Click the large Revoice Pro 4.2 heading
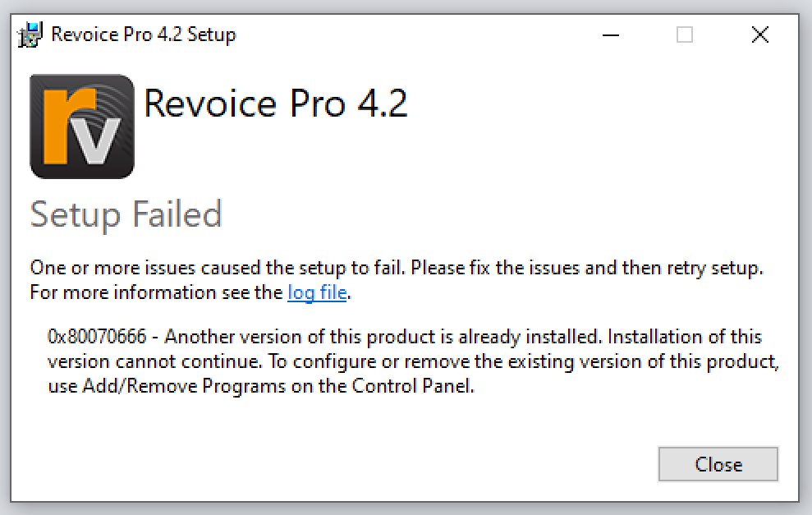This screenshot has height=515, width=812. click(276, 103)
